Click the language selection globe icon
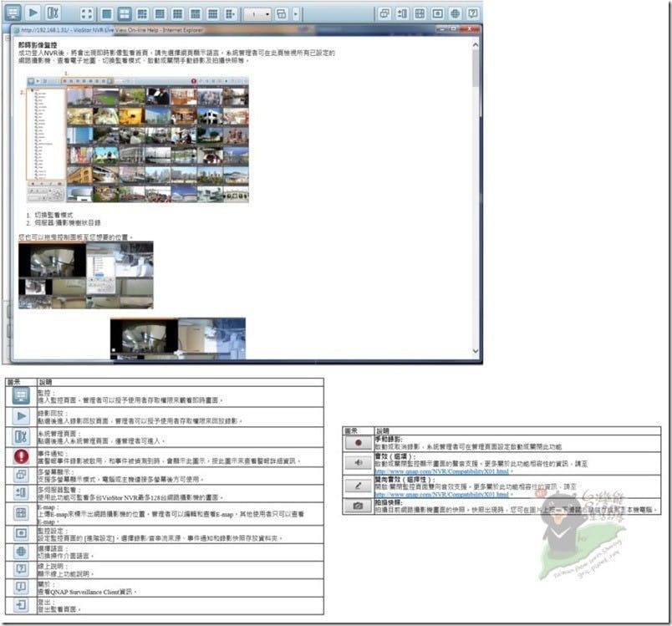This screenshot has height=626, width=672. tap(455, 13)
